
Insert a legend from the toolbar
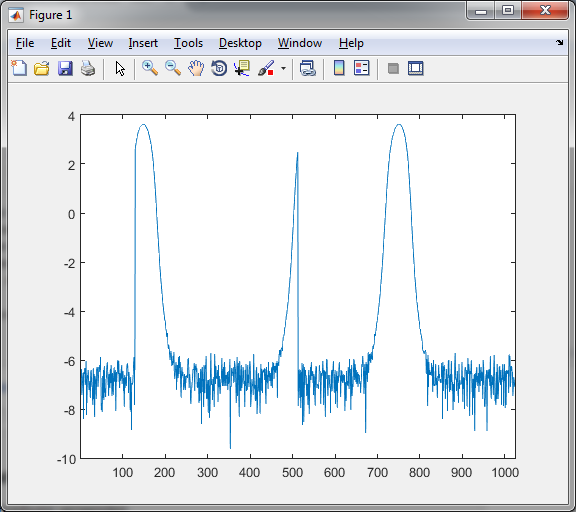tap(362, 68)
